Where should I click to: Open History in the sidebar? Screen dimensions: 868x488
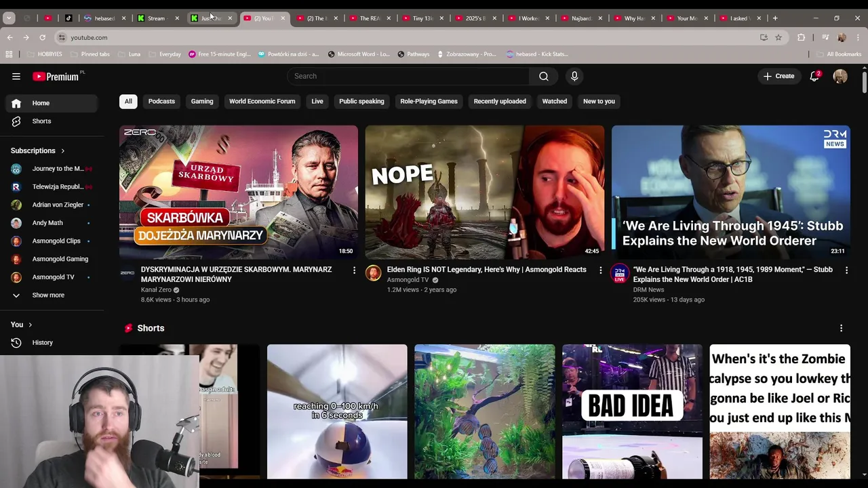pos(52,343)
